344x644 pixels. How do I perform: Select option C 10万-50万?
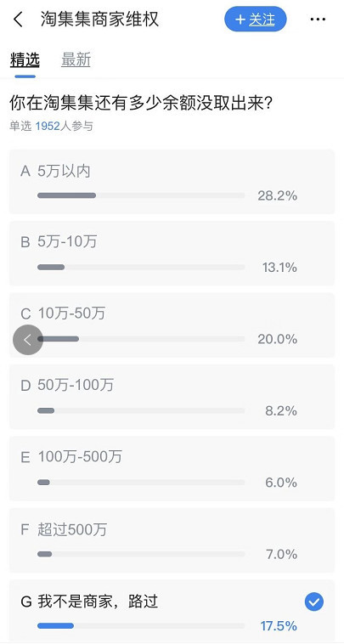coord(172,325)
